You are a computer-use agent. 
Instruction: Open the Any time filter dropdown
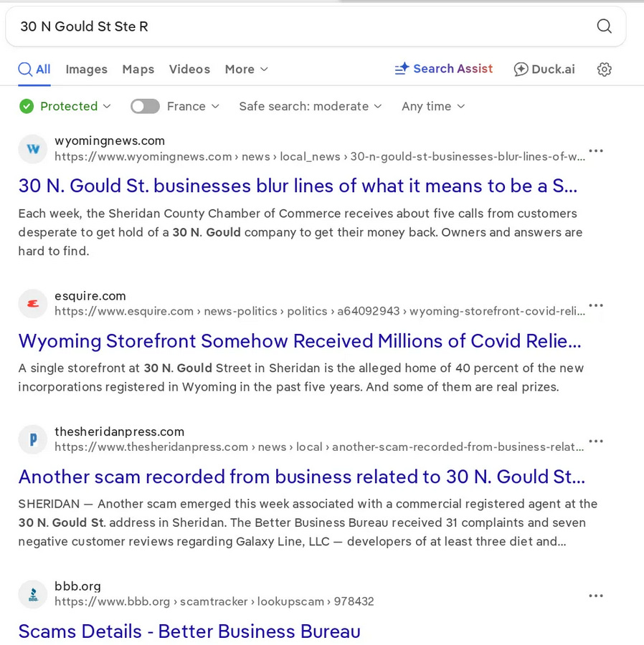(x=433, y=107)
